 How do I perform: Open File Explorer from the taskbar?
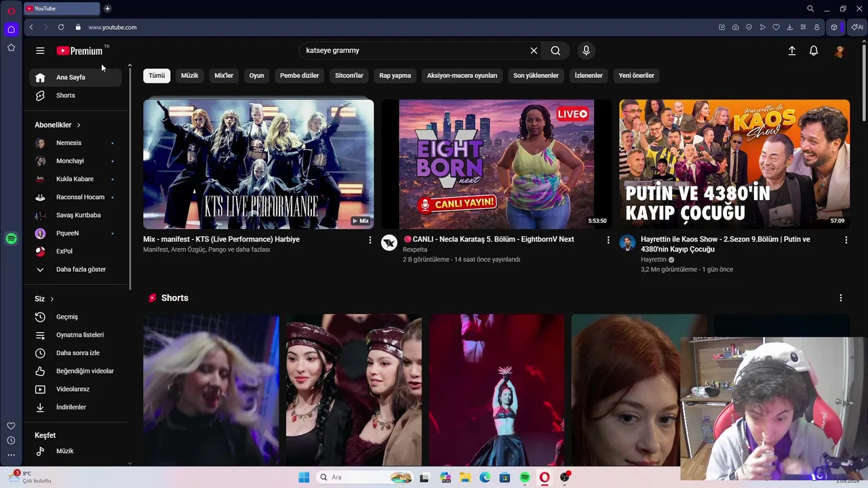pyautogui.click(x=465, y=478)
